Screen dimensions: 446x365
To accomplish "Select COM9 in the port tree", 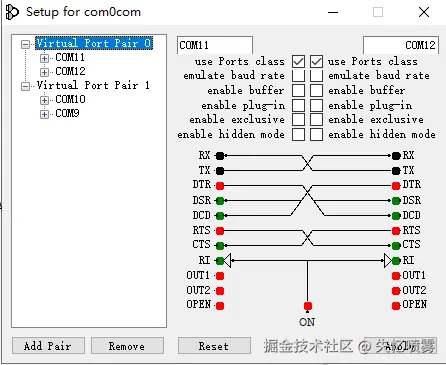I will point(67,113).
